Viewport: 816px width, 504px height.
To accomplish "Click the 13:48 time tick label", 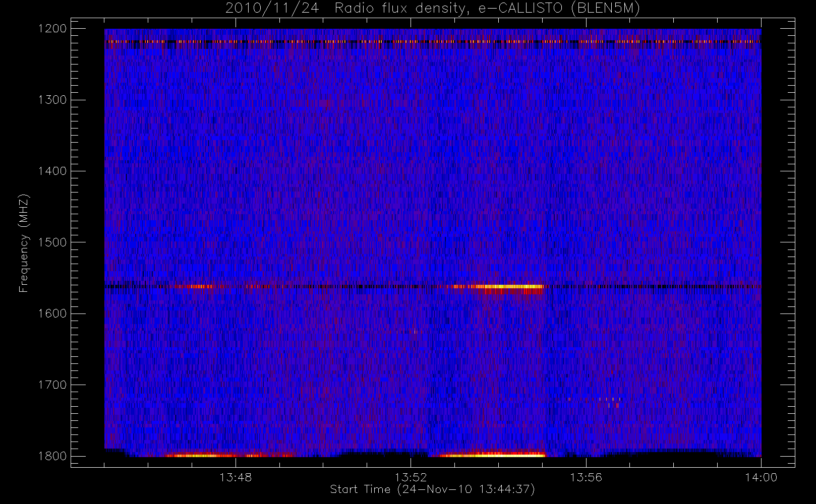I will [x=236, y=477].
